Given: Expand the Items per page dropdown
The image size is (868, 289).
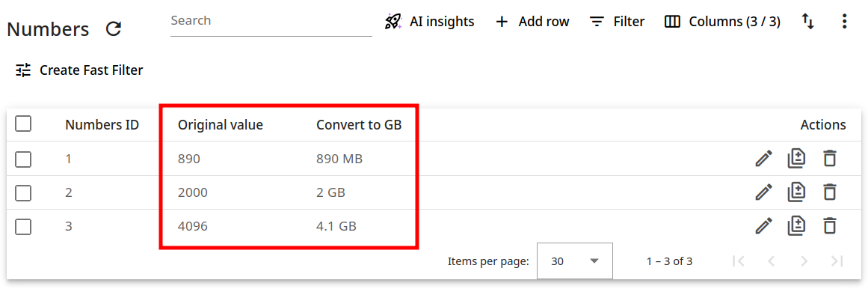Looking at the screenshot, I should pyautogui.click(x=575, y=261).
